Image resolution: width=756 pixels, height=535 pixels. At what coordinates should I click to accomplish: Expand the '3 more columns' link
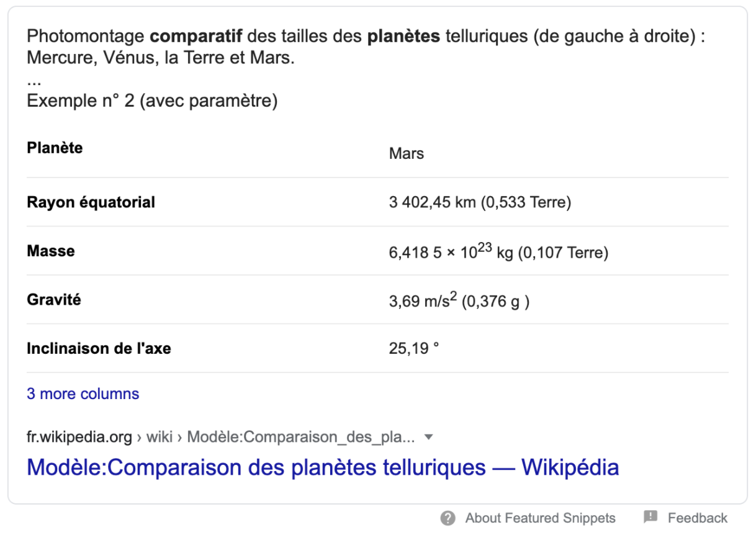click(x=83, y=394)
